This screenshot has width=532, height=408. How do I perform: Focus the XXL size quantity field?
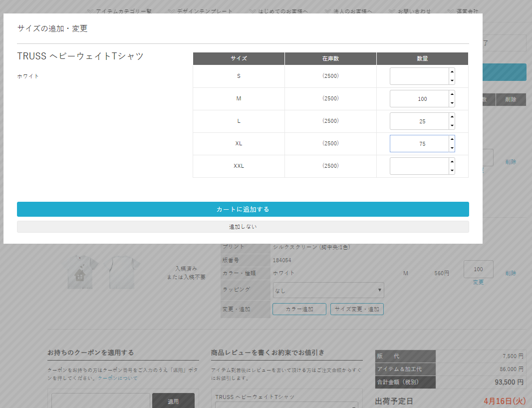click(x=419, y=166)
